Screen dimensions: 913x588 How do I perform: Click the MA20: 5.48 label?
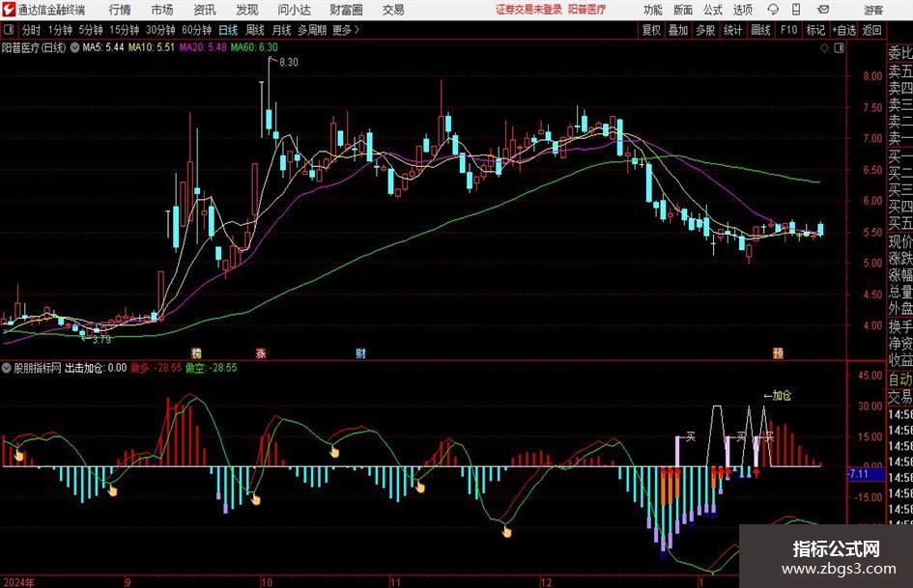203,47
